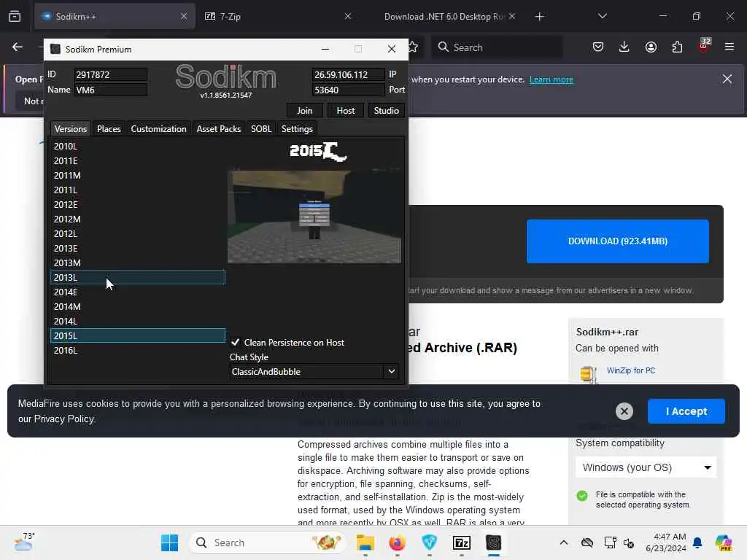Screen dimensions: 747x560
Task: Open the weather widget showing 73°
Action: 24,542
